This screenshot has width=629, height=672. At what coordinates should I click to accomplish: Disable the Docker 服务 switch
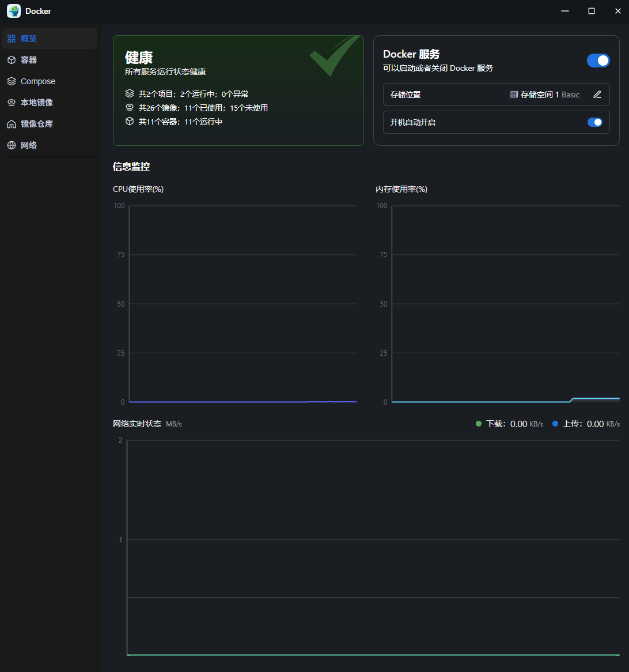tap(598, 60)
